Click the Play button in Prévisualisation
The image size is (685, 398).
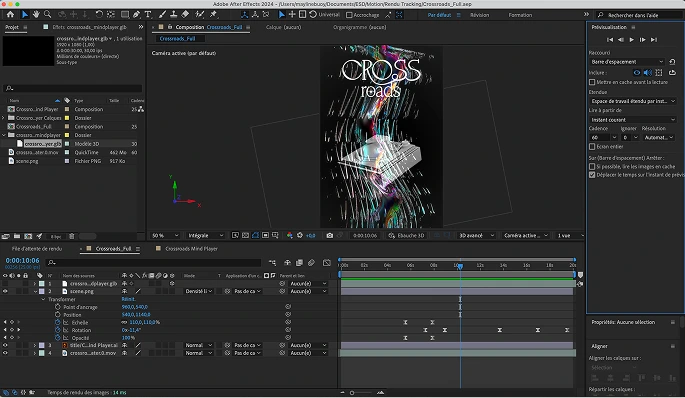pos(632,40)
